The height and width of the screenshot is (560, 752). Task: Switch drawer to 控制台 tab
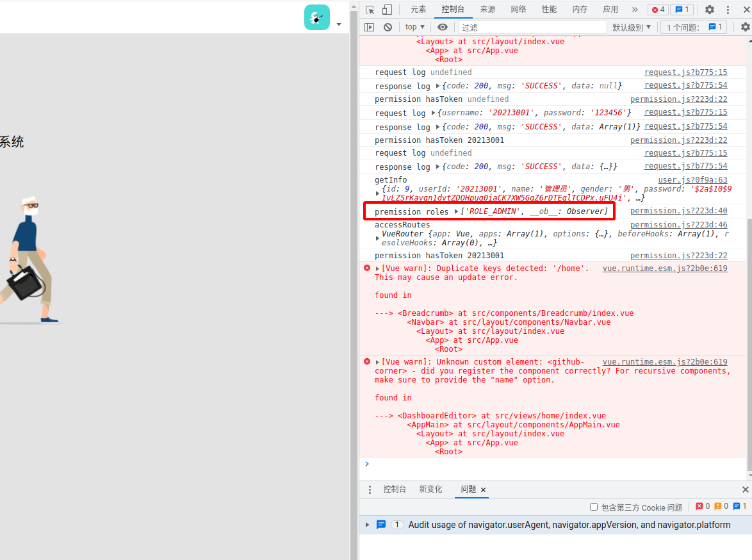[394, 490]
